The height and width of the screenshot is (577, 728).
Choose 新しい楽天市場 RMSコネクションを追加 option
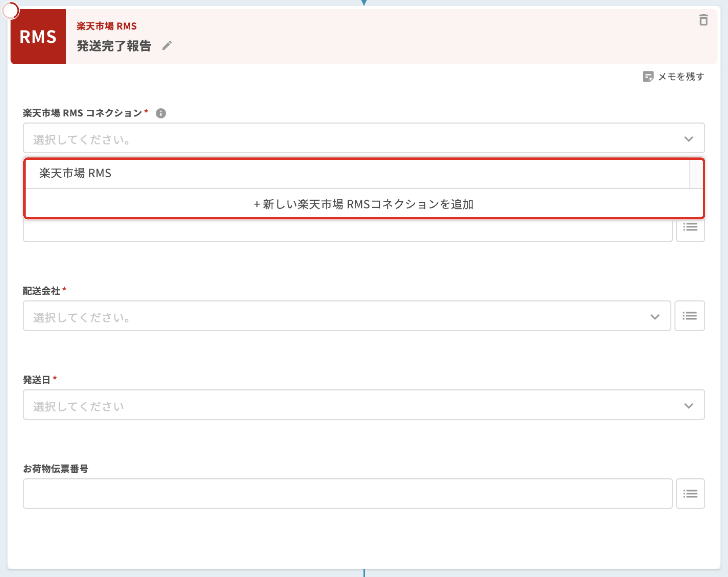363,204
